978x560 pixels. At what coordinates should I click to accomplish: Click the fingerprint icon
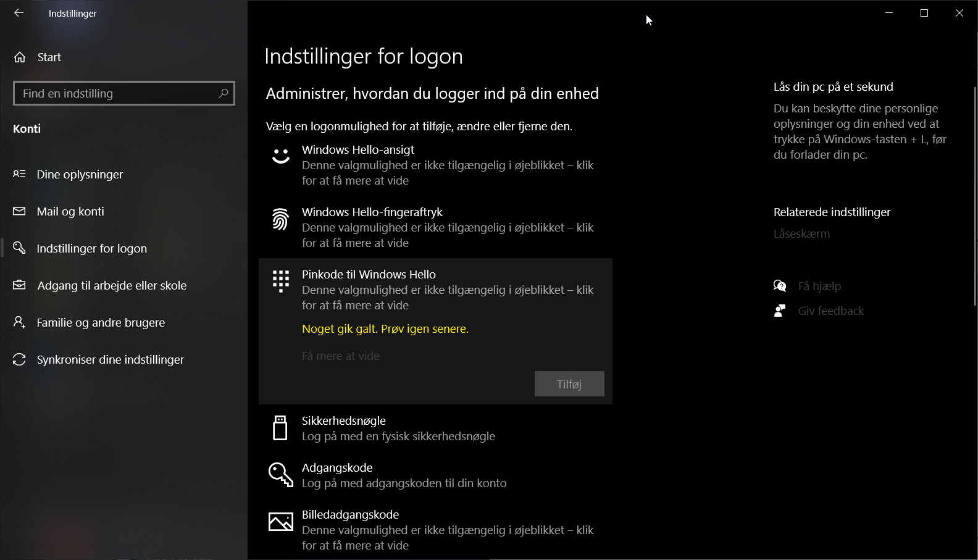coord(281,219)
